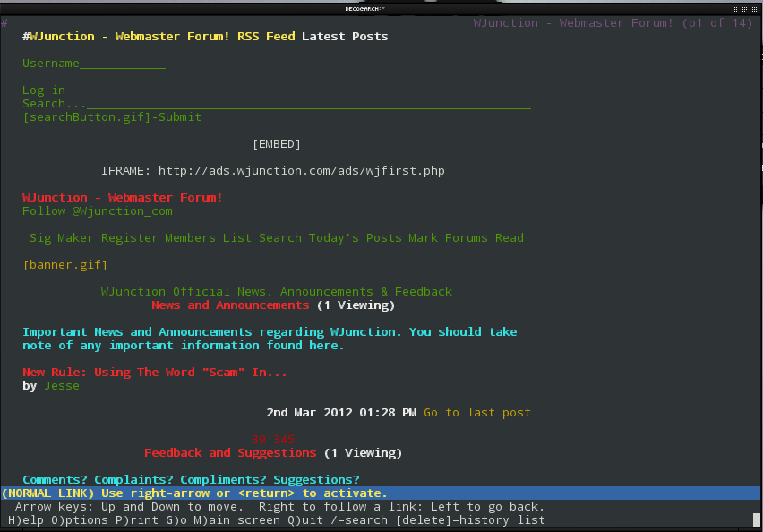Image resolution: width=763 pixels, height=532 pixels.
Task: Click the Username input field
Action: tap(123, 64)
